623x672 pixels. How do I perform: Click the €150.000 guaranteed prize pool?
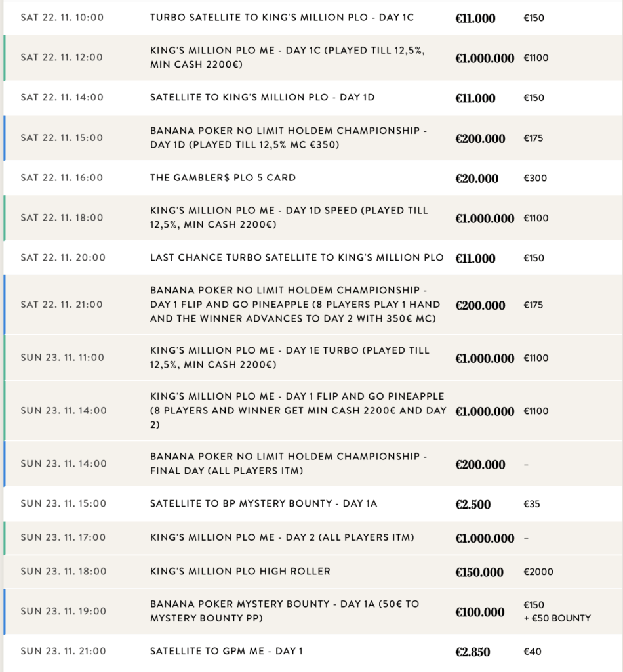pyautogui.click(x=479, y=572)
